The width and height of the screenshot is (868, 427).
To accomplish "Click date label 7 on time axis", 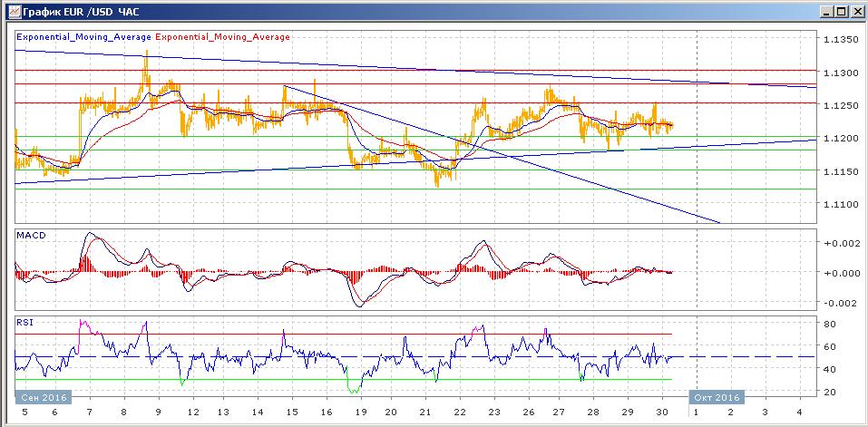I will [90, 412].
